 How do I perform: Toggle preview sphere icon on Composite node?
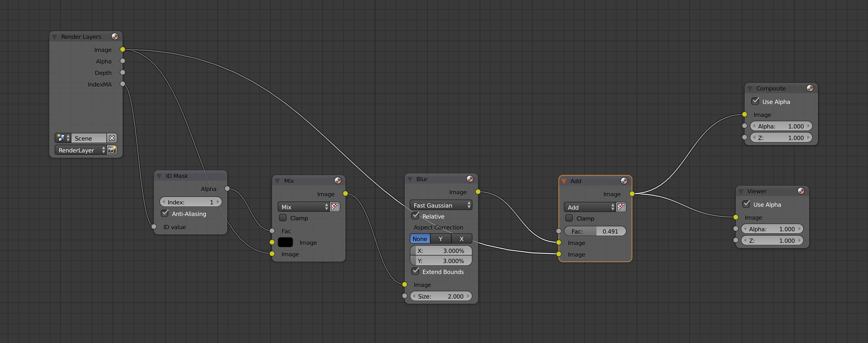coord(810,88)
